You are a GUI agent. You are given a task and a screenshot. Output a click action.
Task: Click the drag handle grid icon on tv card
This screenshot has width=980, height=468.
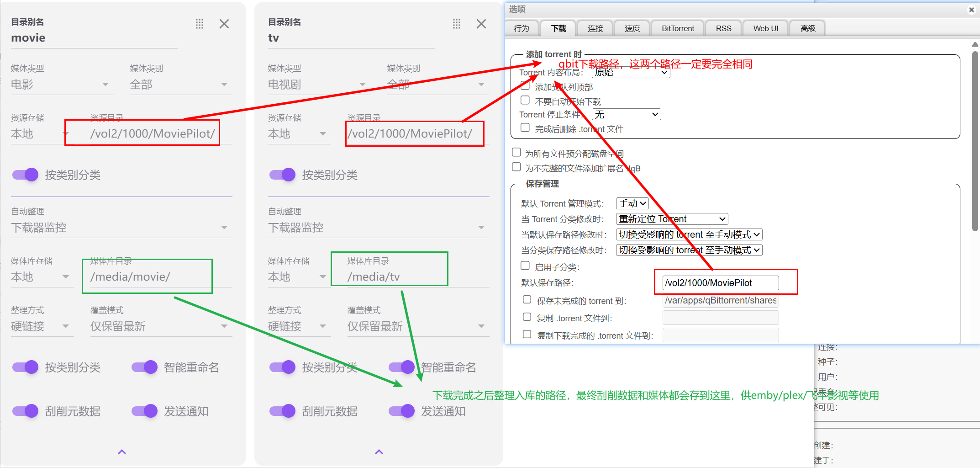click(x=457, y=24)
